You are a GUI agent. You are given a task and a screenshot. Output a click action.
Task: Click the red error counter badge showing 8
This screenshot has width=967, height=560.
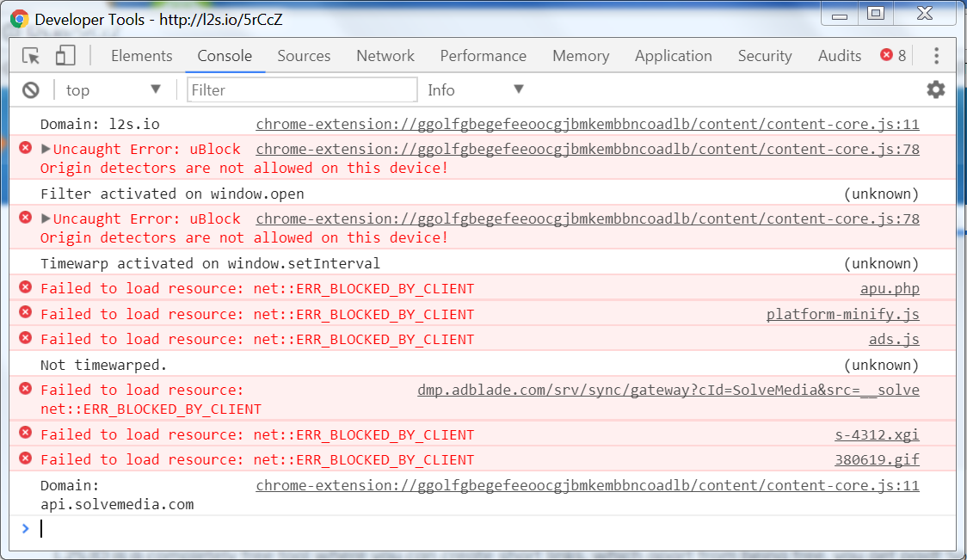coord(895,55)
